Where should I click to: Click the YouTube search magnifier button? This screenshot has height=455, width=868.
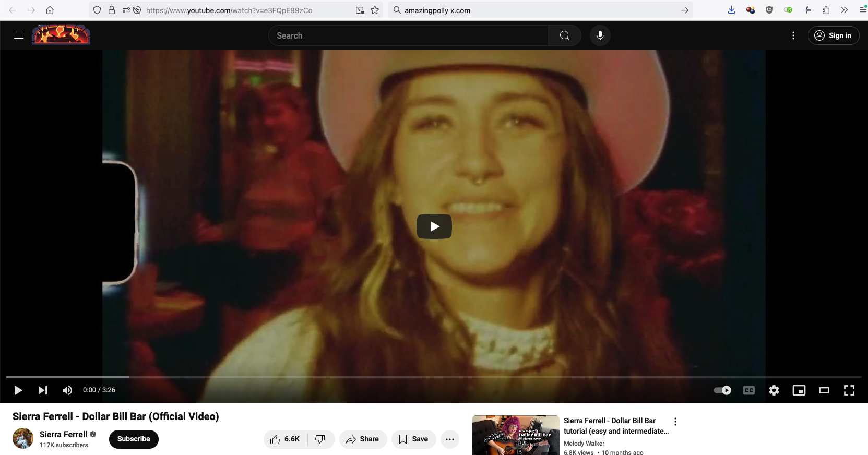(x=565, y=35)
